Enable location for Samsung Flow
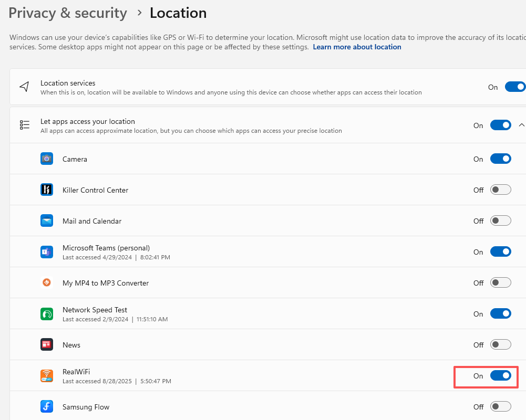526x420 pixels. click(x=500, y=407)
